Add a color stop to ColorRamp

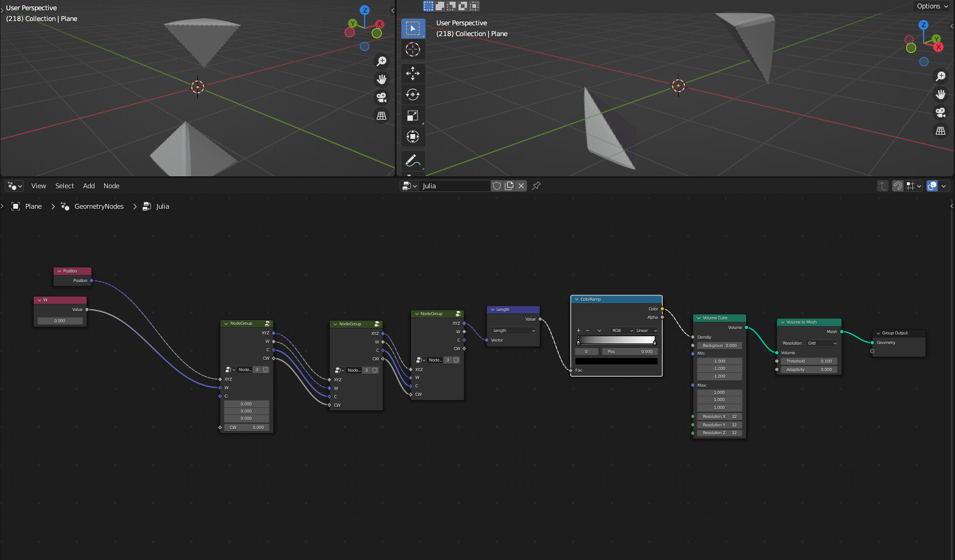(578, 330)
